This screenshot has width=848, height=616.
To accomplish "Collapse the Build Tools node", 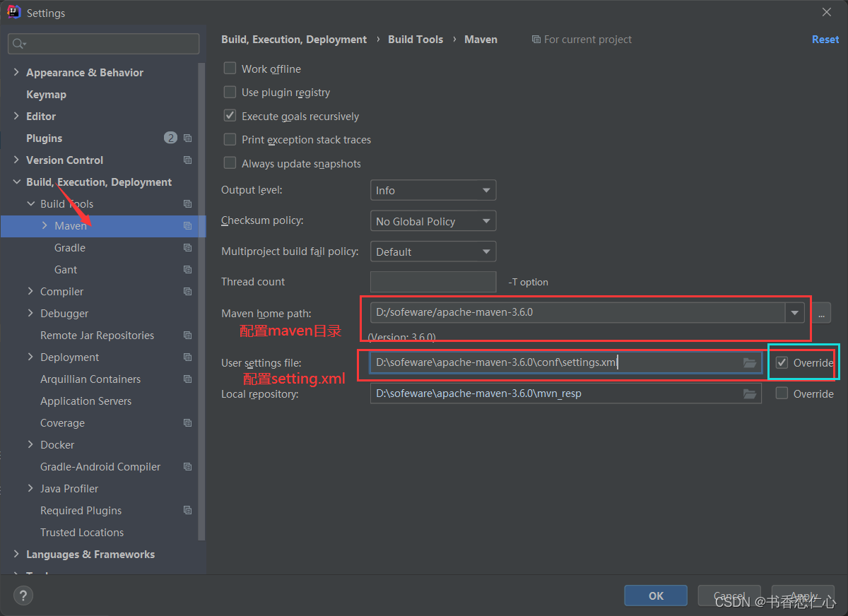I will tap(30, 203).
